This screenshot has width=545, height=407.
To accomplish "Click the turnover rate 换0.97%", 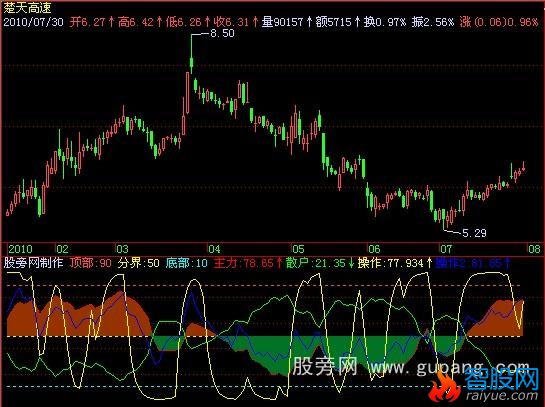I will pos(385,22).
